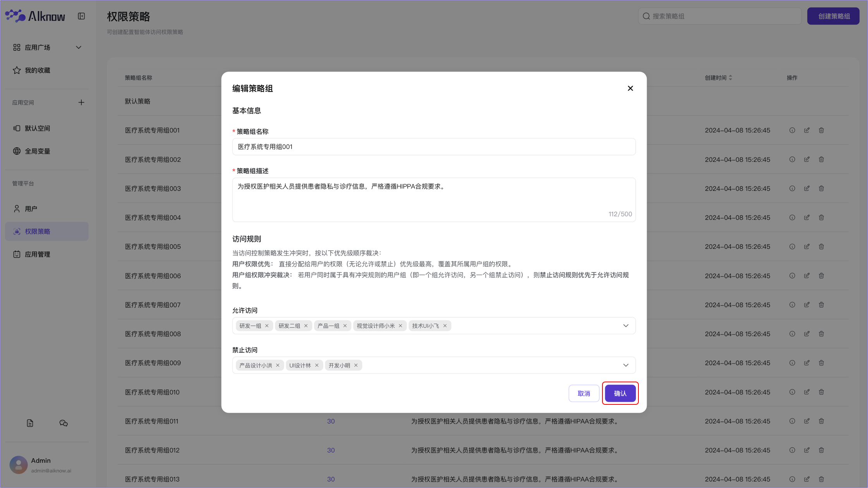Go to 应用管理 in sidebar
Screen dimensions: 868x488
[x=37, y=254]
